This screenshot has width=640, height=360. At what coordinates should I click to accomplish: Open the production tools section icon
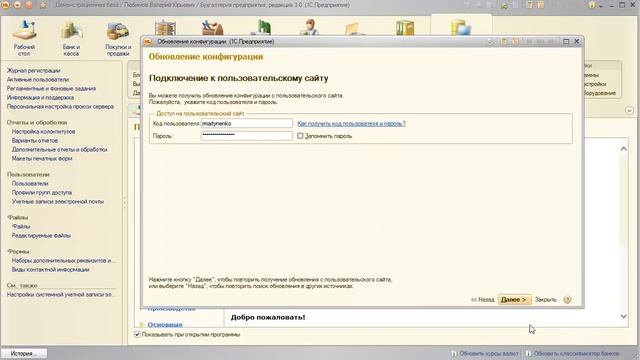[212, 28]
